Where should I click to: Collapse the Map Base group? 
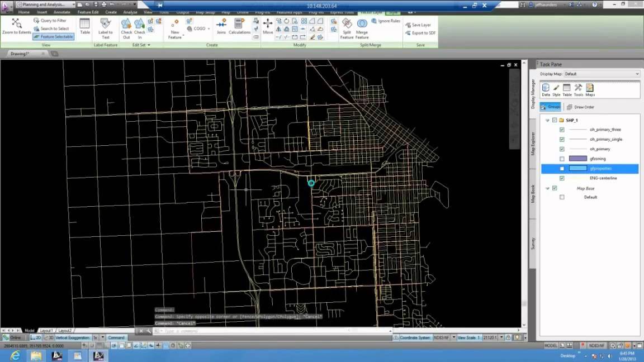548,188
